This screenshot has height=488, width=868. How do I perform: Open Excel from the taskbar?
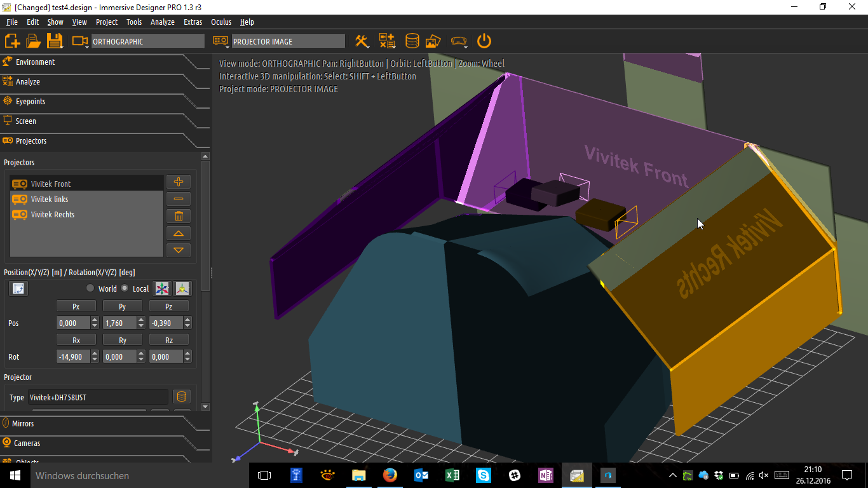point(452,475)
